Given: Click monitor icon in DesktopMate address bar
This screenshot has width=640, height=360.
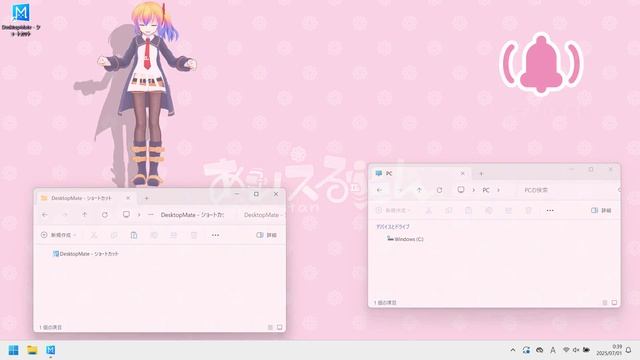Looking at the screenshot, I should (x=126, y=214).
